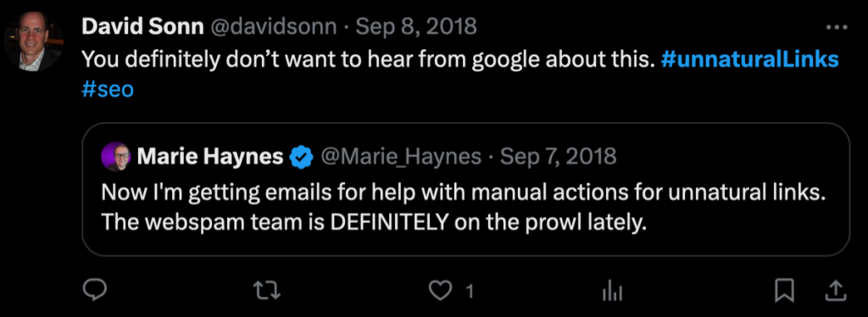868x317 pixels.
Task: Click the Marie Haynes display name
Action: point(210,157)
